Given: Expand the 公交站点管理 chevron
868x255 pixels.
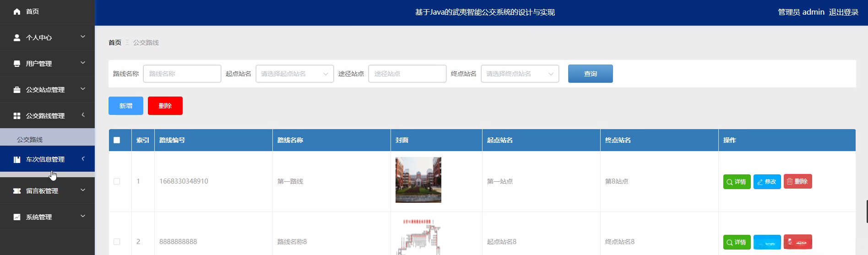Looking at the screenshot, I should (83, 89).
